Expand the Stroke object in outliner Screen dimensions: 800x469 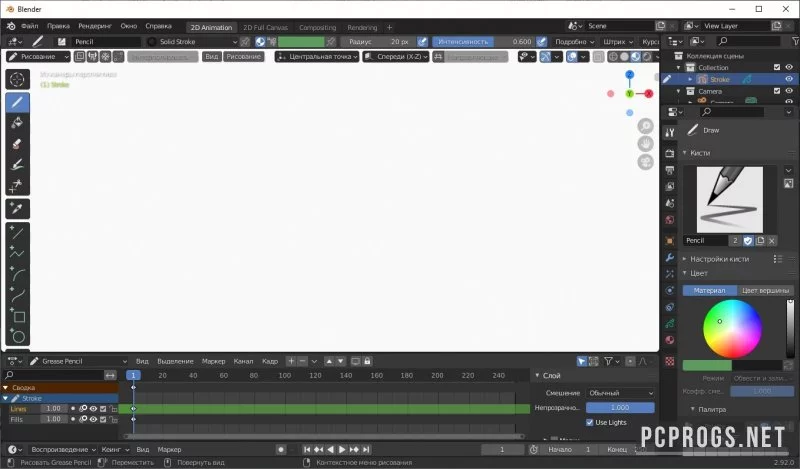tap(690, 79)
